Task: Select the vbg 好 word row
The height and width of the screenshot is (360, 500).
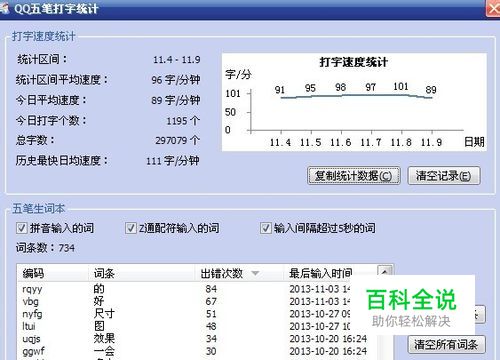Action: (197, 301)
